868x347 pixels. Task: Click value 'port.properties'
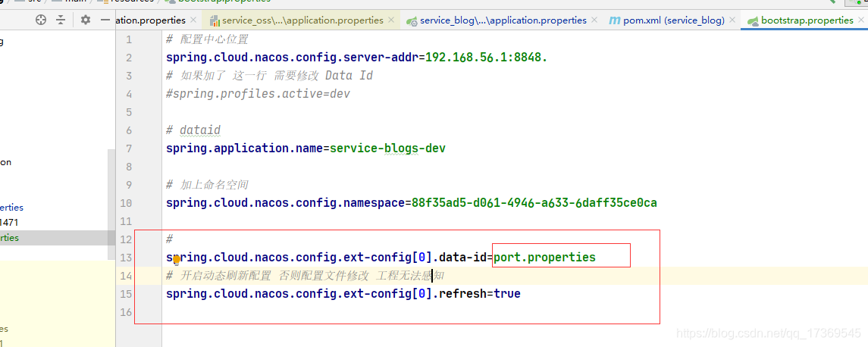click(544, 258)
